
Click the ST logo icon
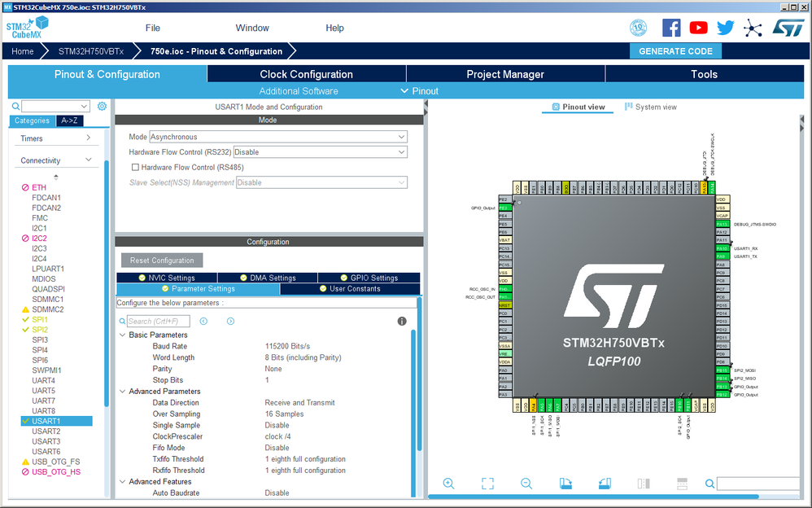point(788,28)
